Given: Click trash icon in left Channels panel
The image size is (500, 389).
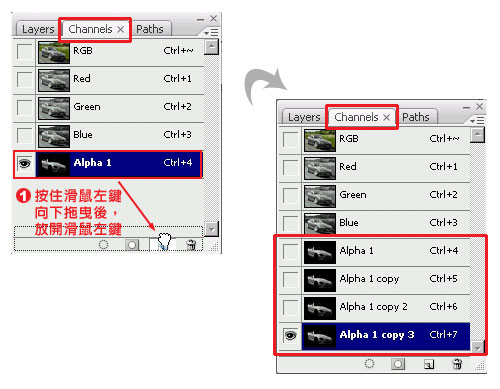Looking at the screenshot, I should tap(191, 245).
